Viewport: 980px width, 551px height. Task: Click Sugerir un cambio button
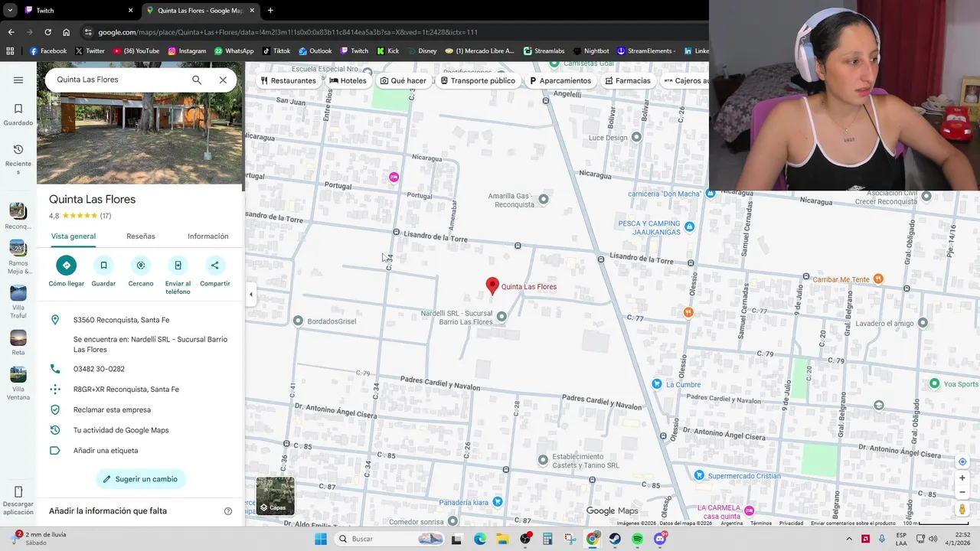[x=141, y=479]
